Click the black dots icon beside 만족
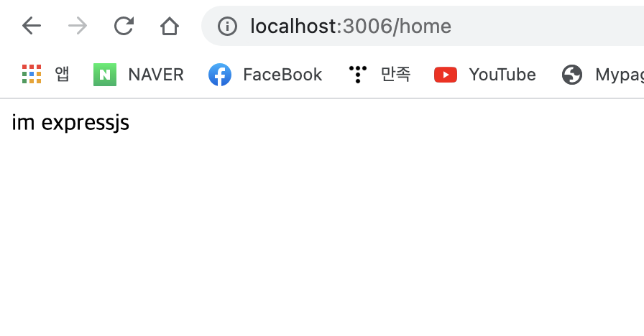 [x=358, y=75]
